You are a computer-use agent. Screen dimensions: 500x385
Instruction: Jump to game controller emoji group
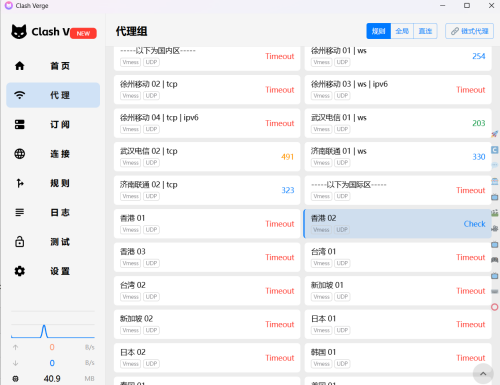[495, 260]
